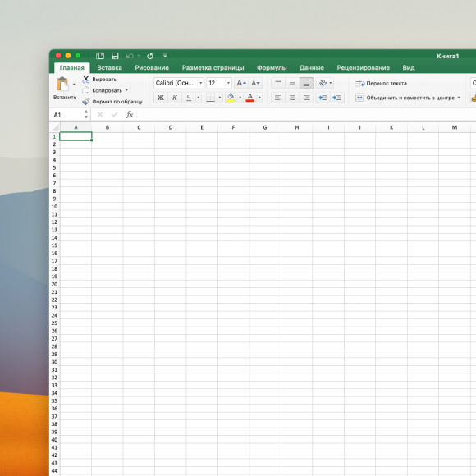The image size is (476, 476).
Task: Open the Calibri font name dropdown
Action: point(201,83)
